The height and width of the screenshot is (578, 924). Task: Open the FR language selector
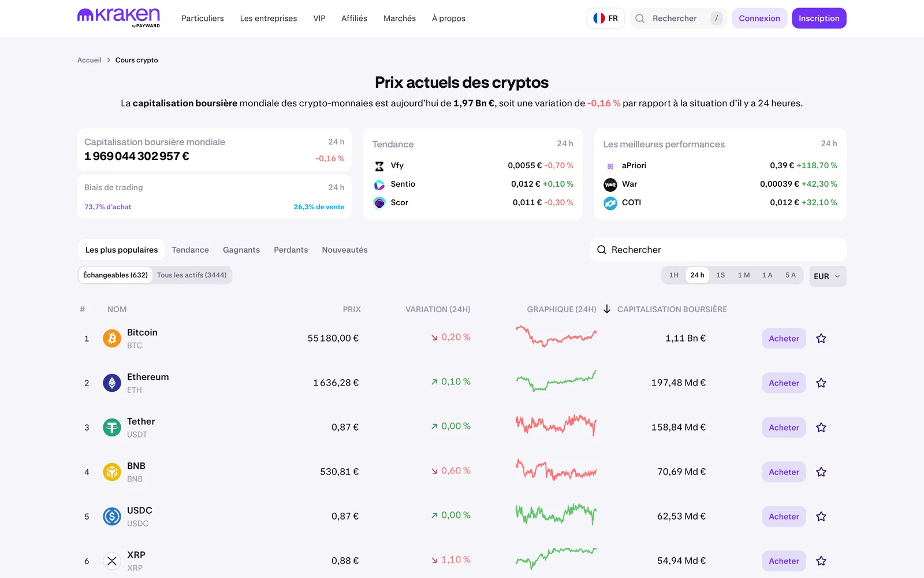(x=606, y=18)
